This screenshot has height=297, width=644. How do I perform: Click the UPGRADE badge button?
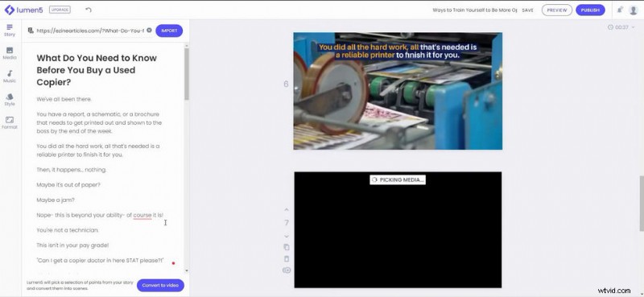(x=60, y=10)
